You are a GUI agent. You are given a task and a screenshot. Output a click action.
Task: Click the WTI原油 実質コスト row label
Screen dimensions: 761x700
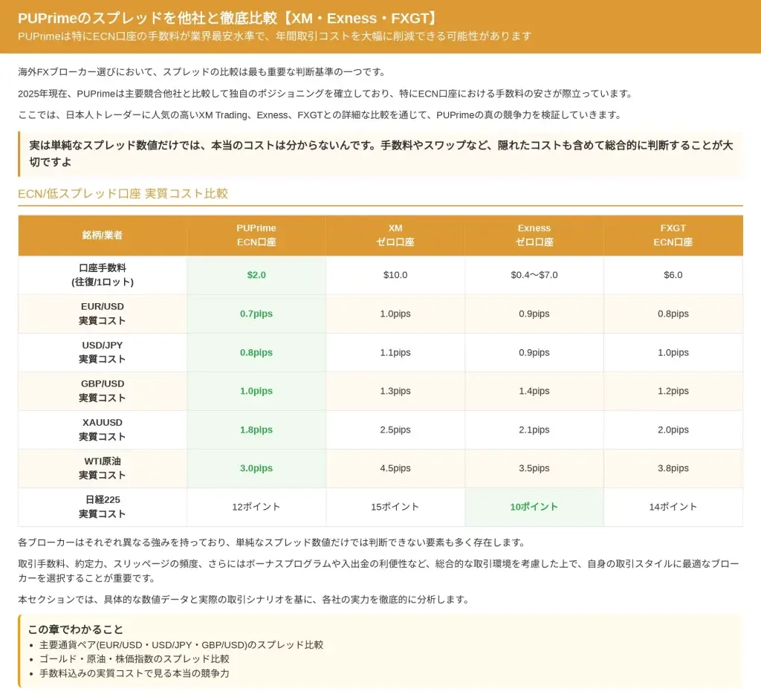(103, 468)
